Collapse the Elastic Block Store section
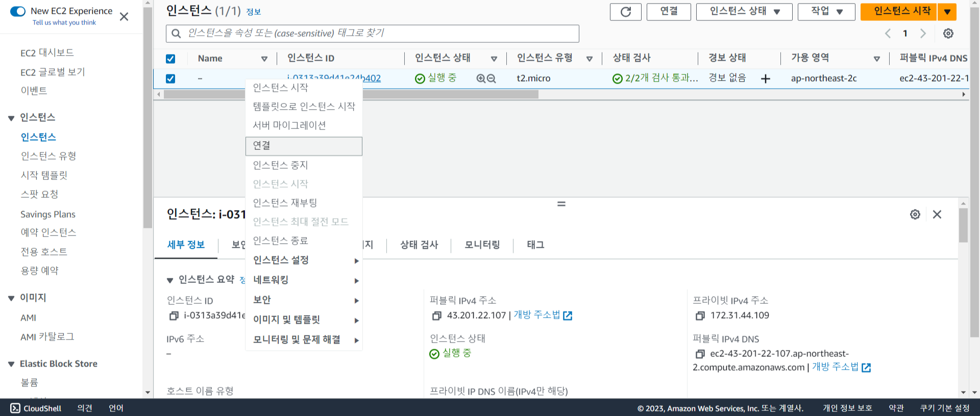Viewport: 980px width, 416px height. (x=11, y=364)
